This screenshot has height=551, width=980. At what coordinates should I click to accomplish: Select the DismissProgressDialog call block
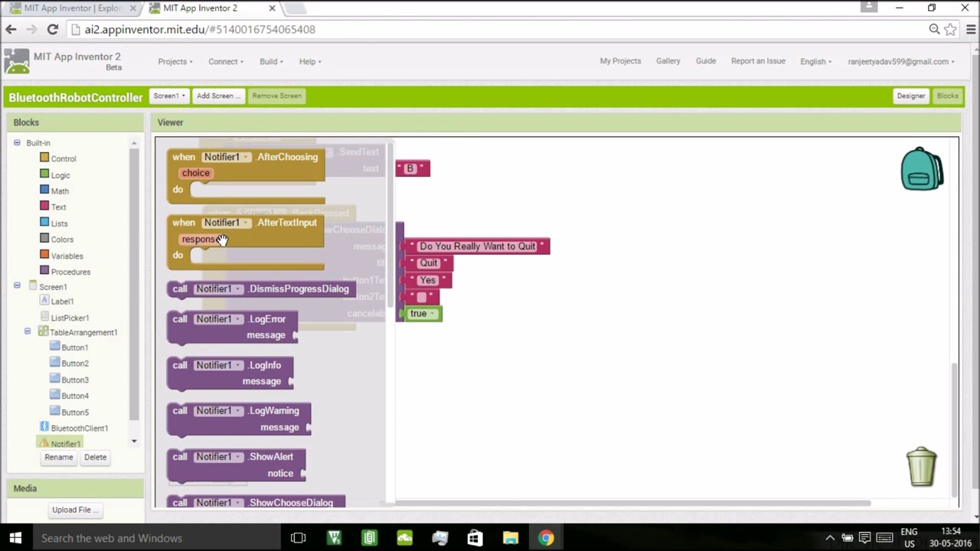click(x=260, y=289)
